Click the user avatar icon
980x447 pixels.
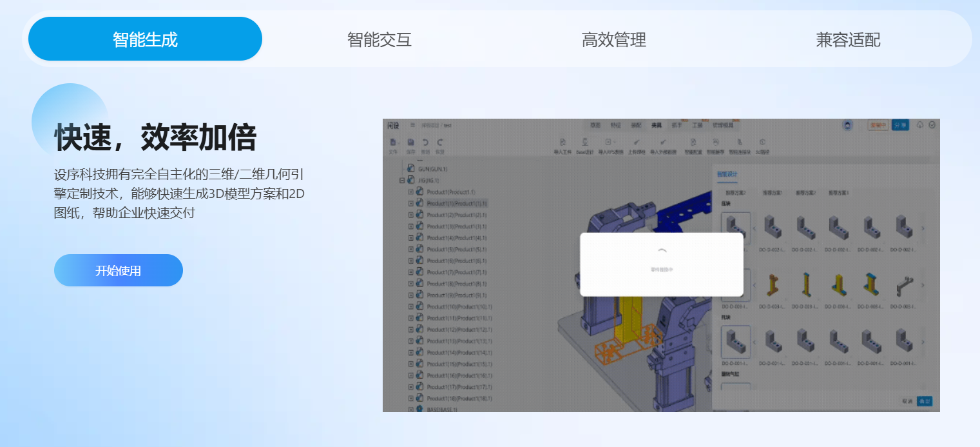tap(848, 125)
